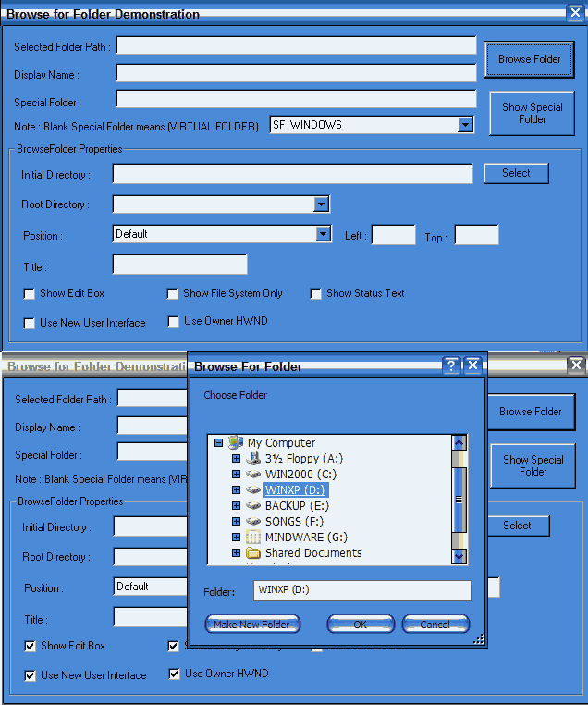Open the Root Directory dropdown in the upper window
588x705 pixels.
pos(321,204)
